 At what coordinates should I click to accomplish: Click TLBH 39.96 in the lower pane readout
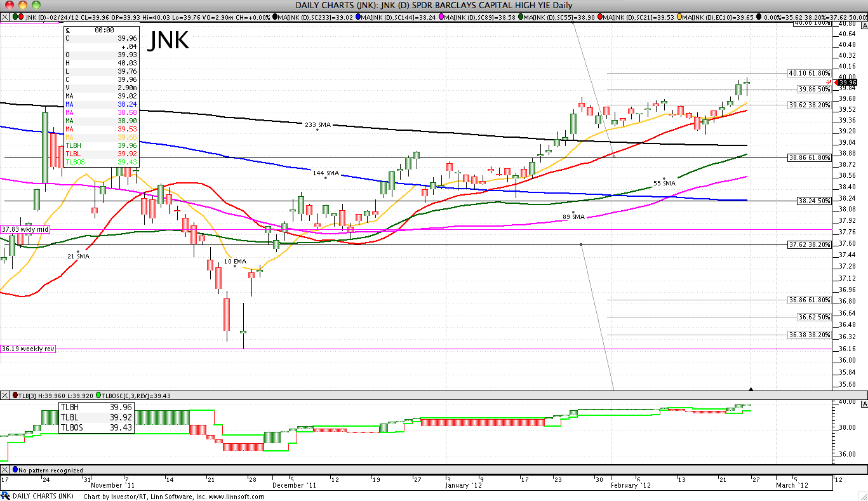(x=97, y=407)
